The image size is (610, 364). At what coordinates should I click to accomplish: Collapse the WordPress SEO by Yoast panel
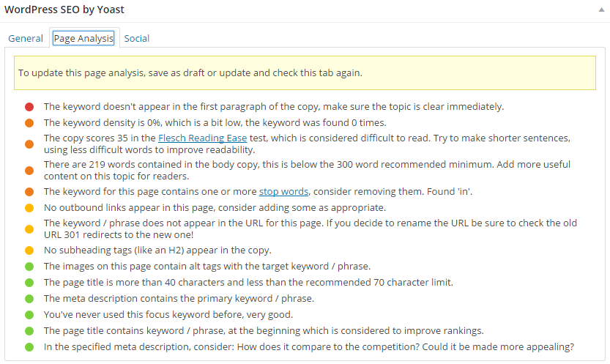click(601, 10)
